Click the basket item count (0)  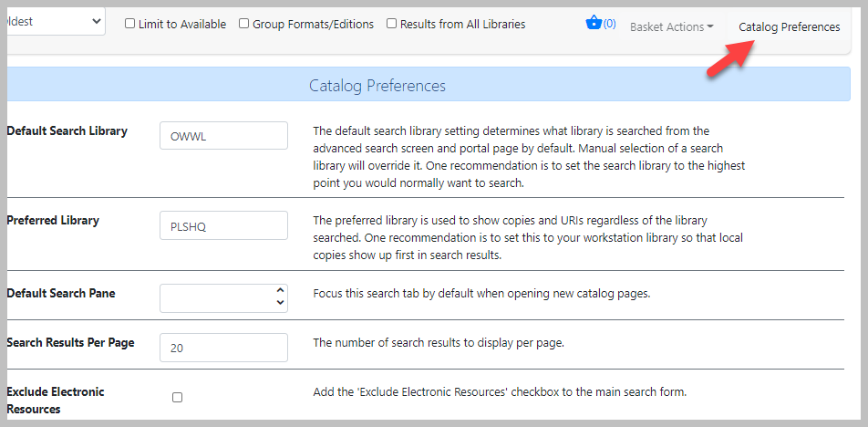click(x=609, y=24)
